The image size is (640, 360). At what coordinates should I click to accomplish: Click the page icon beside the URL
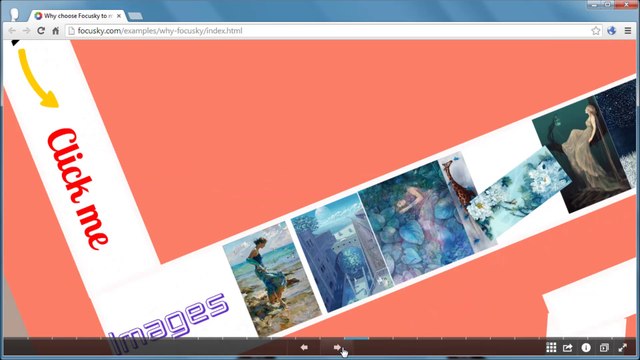(x=71, y=31)
